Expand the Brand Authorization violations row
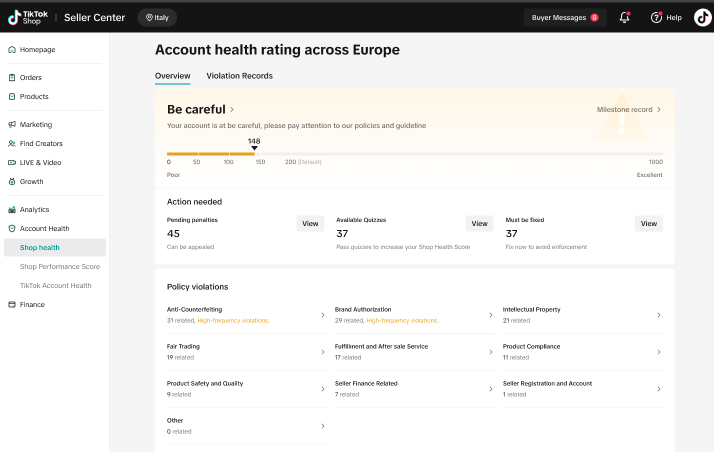This screenshot has height=452, width=714. 490,315
